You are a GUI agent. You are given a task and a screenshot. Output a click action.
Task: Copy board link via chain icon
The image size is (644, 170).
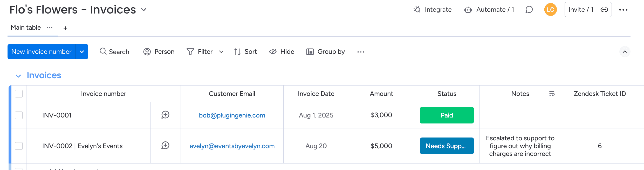click(x=604, y=10)
